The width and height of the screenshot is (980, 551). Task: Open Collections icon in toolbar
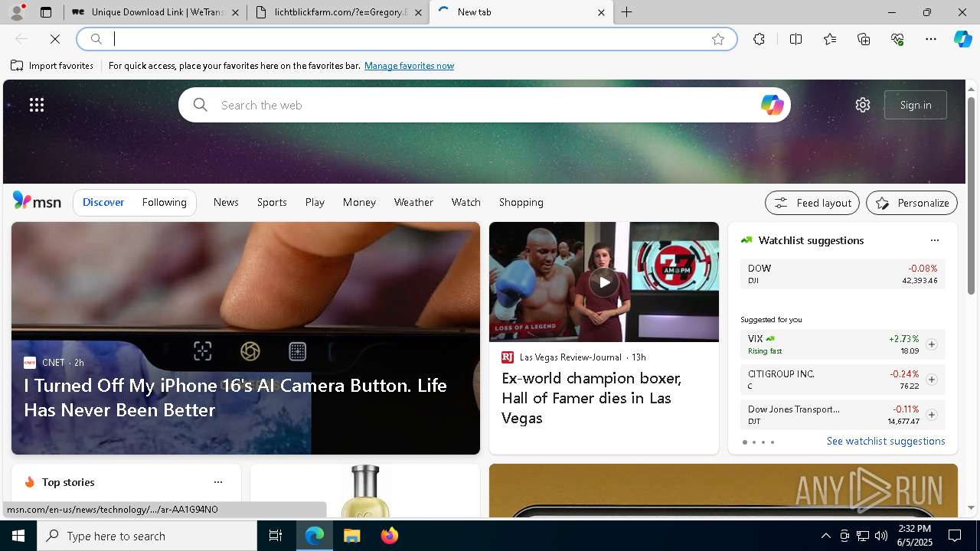(x=864, y=39)
